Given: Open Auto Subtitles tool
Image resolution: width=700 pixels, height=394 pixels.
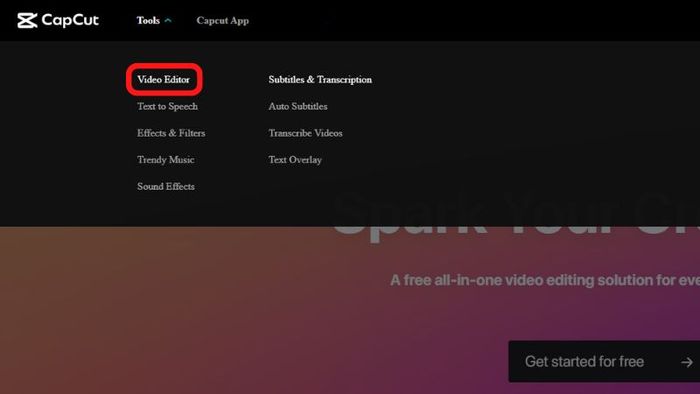Looking at the screenshot, I should point(298,106).
